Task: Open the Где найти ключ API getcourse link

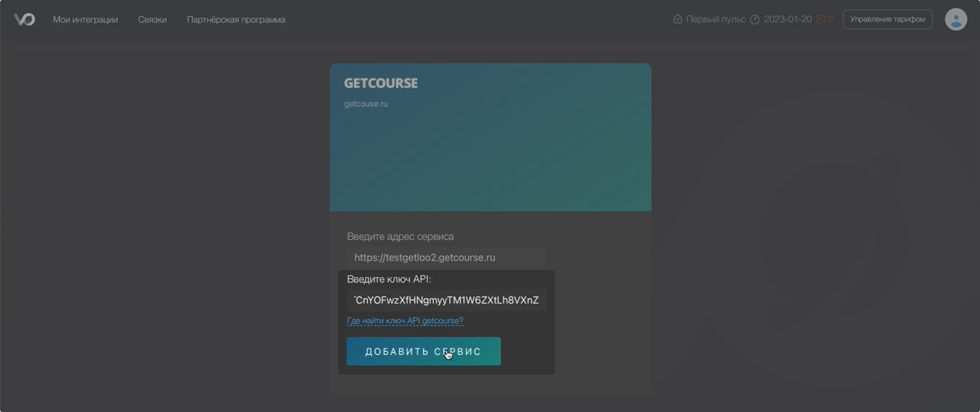Action: pyautogui.click(x=405, y=321)
